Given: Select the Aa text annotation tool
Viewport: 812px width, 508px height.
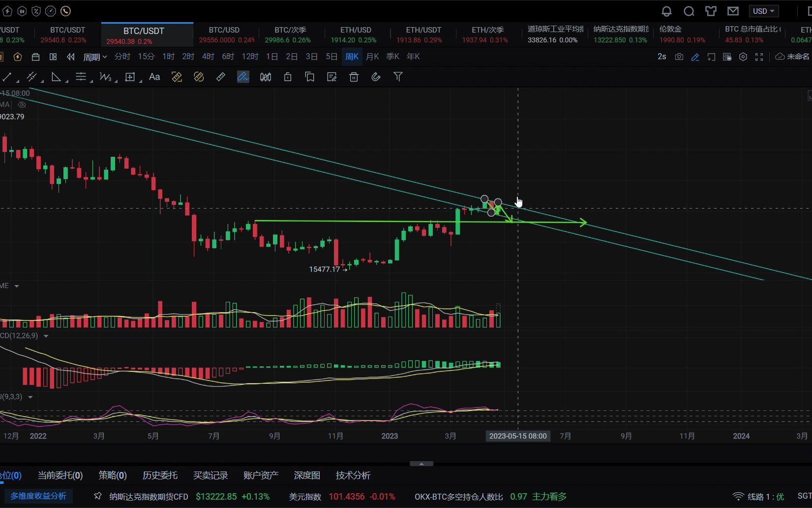Looking at the screenshot, I should pos(154,77).
